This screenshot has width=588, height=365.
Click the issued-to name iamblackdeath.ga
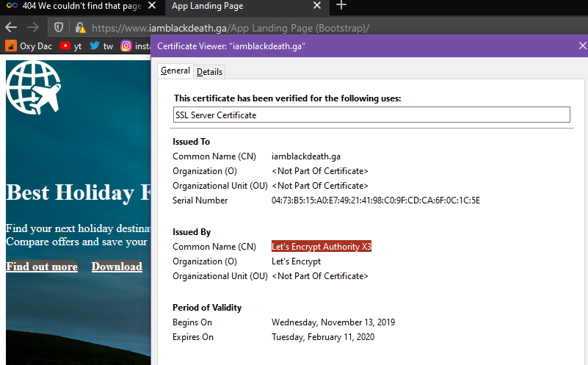point(306,156)
